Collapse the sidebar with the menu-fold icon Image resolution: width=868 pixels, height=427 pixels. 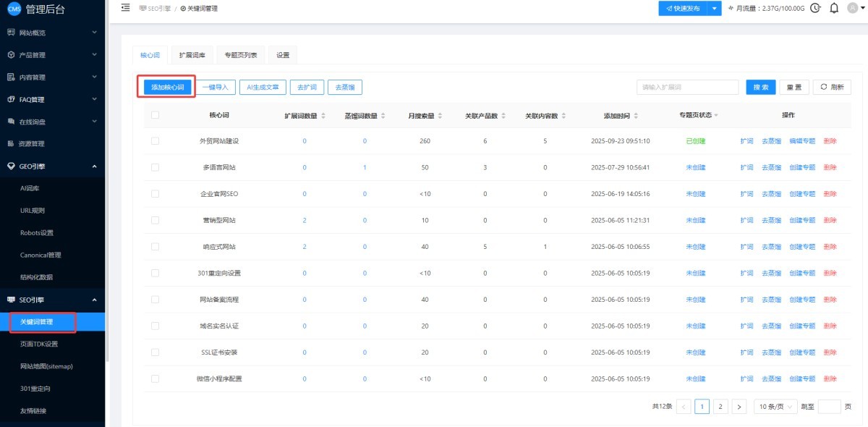tap(125, 8)
